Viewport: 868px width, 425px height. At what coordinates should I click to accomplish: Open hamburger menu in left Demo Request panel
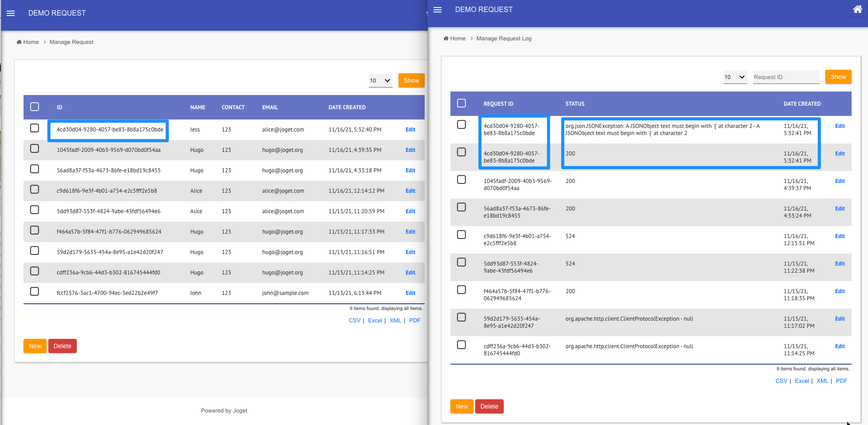(11, 13)
